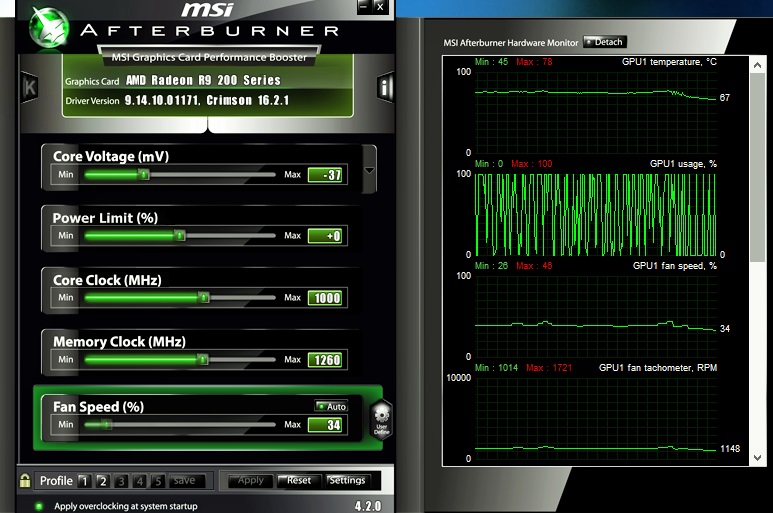Click the profile Save button
This screenshot has height=513, width=773.
[186, 480]
